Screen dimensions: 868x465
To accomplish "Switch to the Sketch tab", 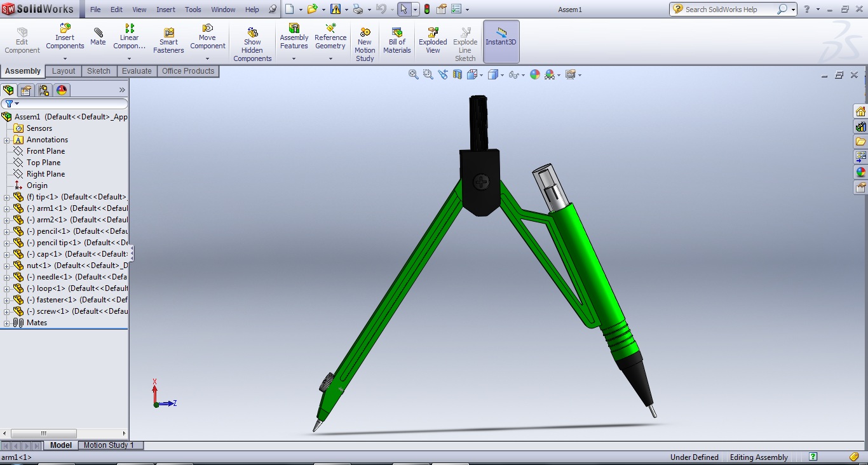I will pos(98,71).
